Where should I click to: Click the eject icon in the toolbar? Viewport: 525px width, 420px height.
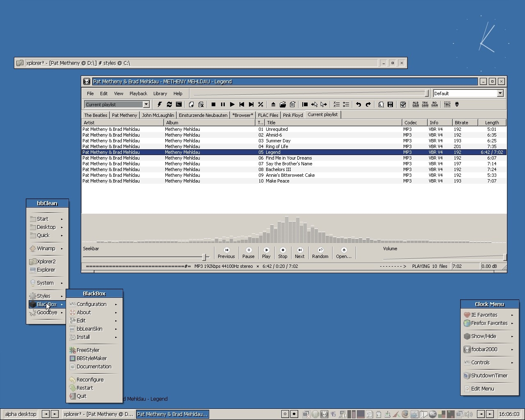click(273, 105)
